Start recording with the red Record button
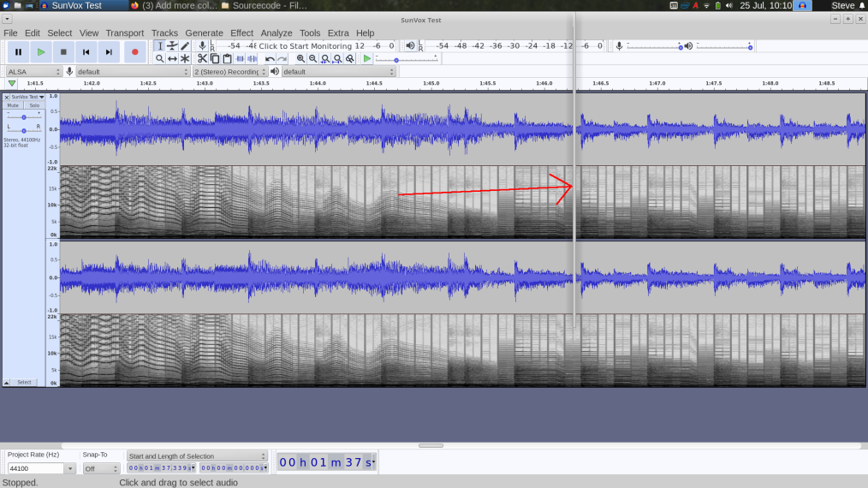 tap(134, 52)
